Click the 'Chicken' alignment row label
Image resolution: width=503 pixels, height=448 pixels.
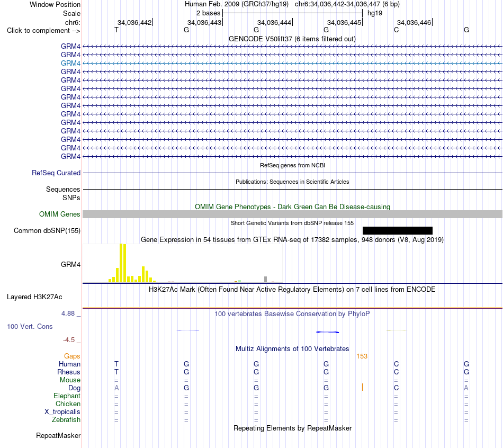pos(68,404)
